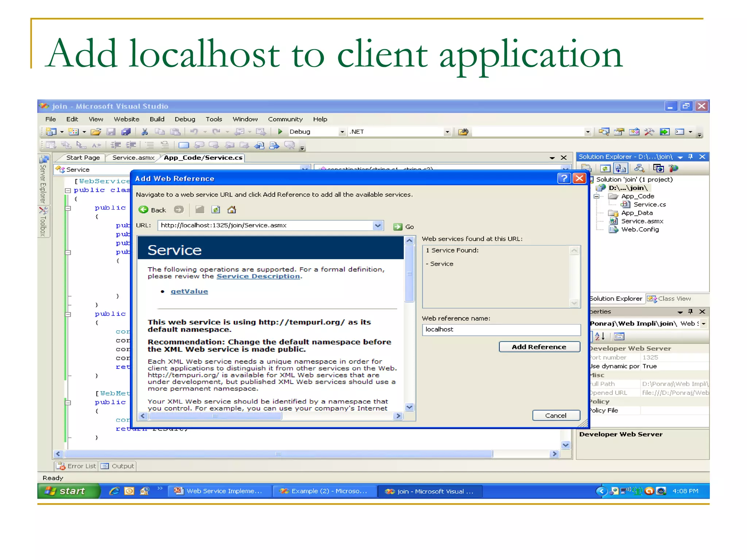Open the URL combo box dropdown arrow
Viewport: 747px width, 560px height.
click(x=378, y=225)
